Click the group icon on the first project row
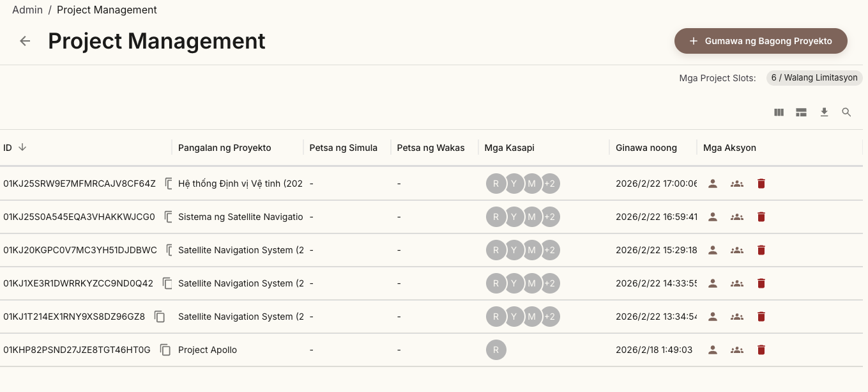This screenshot has width=868, height=392. (736, 184)
